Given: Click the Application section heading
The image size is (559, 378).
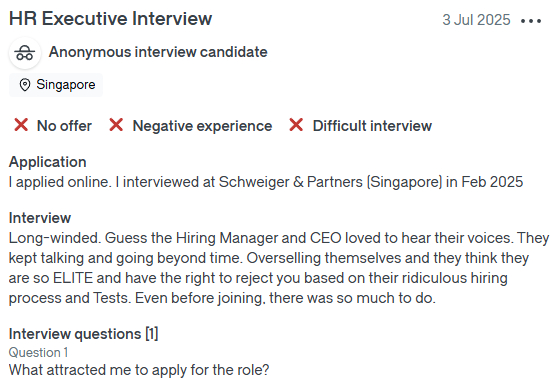Looking at the screenshot, I should 48,162.
